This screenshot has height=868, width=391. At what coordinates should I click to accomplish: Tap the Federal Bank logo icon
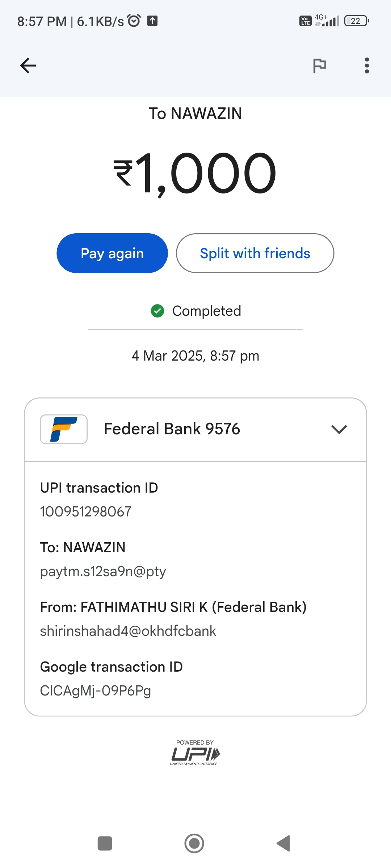coord(64,429)
